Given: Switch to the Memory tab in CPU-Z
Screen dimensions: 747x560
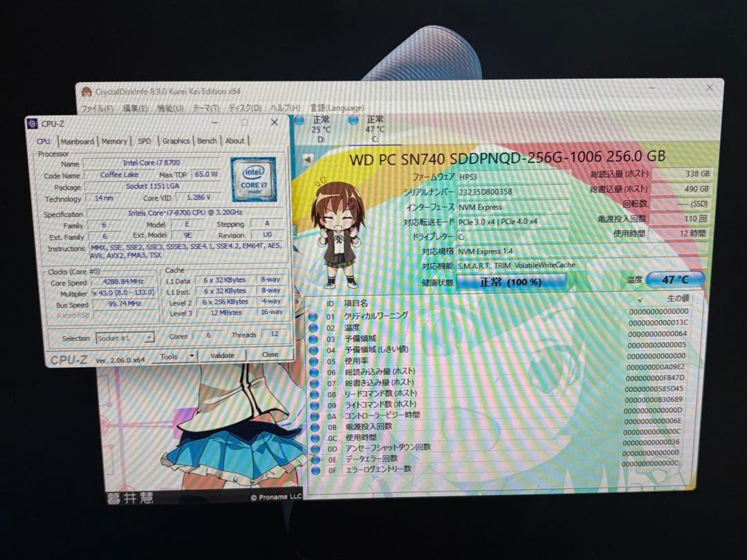Looking at the screenshot, I should tap(114, 142).
